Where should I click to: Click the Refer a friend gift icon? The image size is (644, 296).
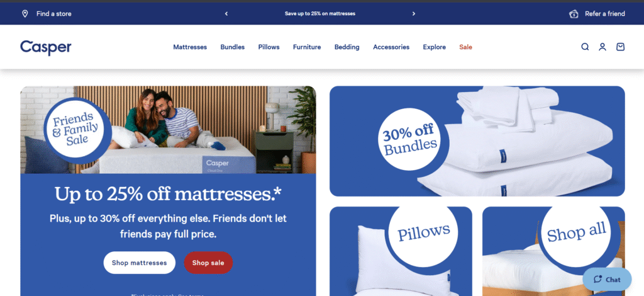click(574, 14)
